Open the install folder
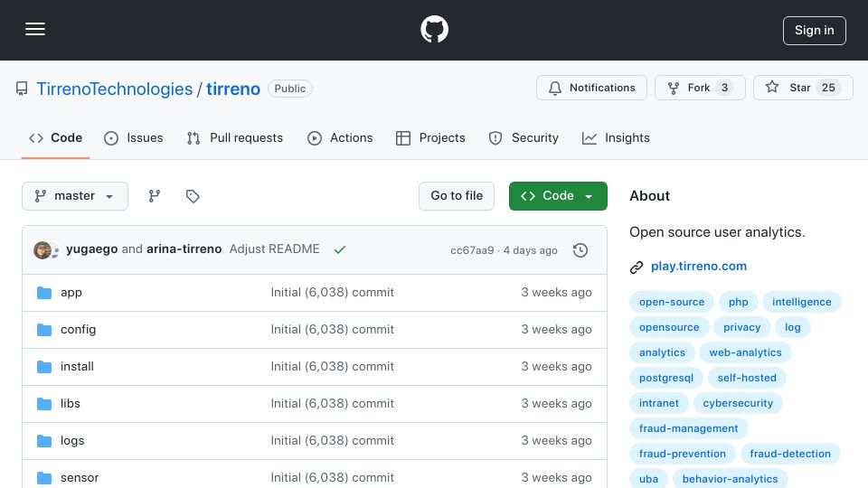This screenshot has width=868, height=488. [x=77, y=366]
